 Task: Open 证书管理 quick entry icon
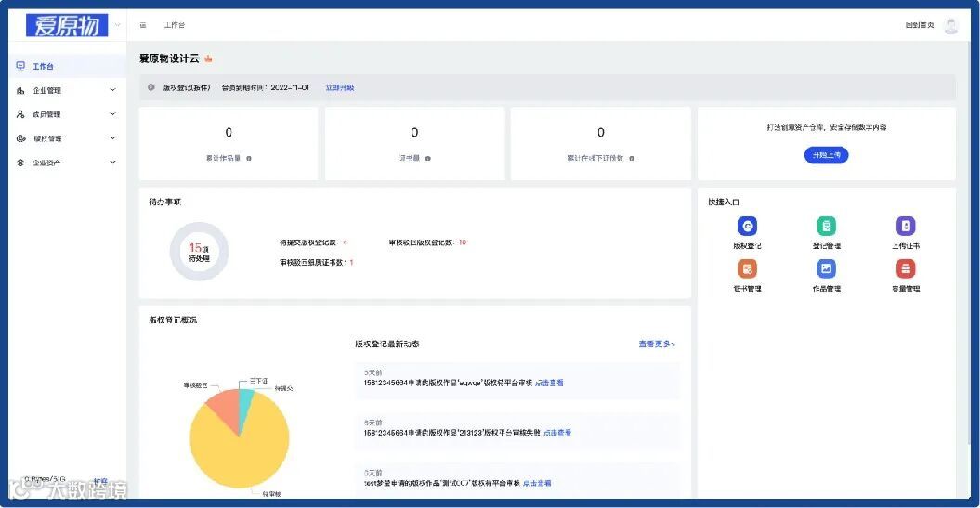pos(747,268)
